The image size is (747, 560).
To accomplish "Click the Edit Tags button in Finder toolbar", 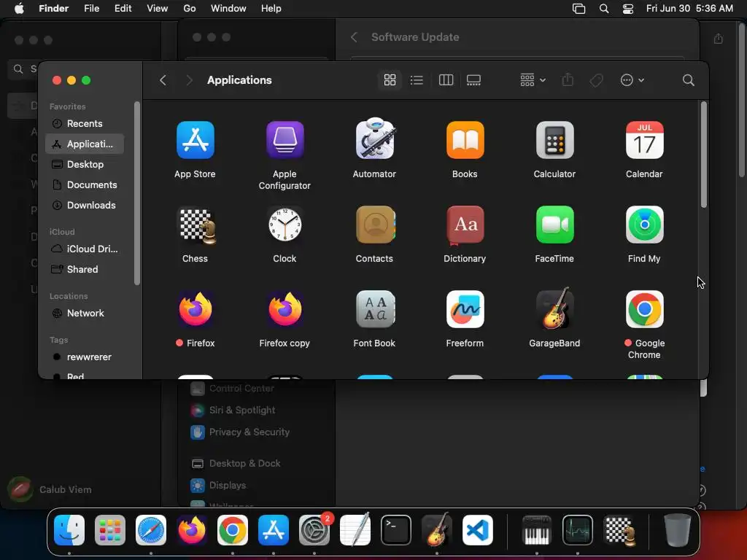I will pyautogui.click(x=596, y=80).
